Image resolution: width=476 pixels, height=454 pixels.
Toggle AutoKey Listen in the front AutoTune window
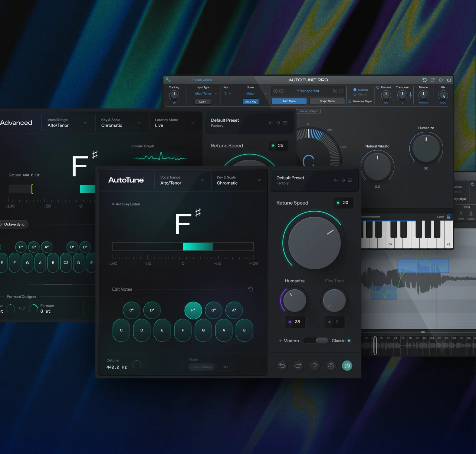126,204
